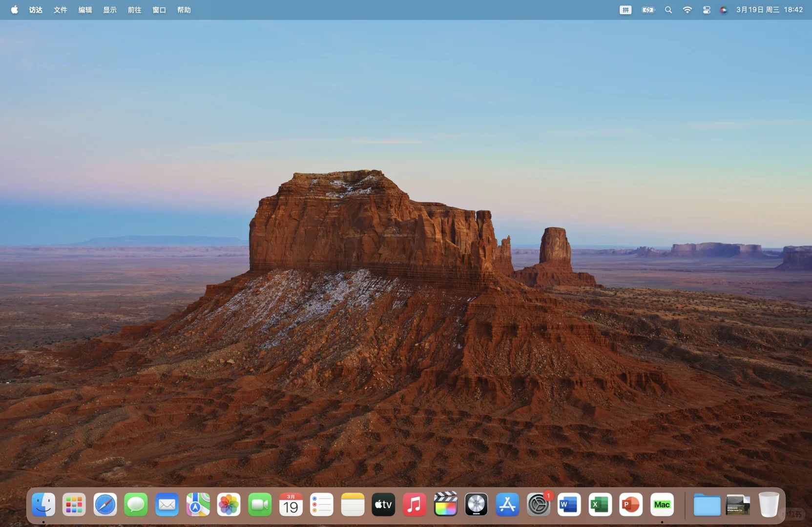Open the 文件 menu
This screenshot has height=527, width=812.
click(61, 10)
